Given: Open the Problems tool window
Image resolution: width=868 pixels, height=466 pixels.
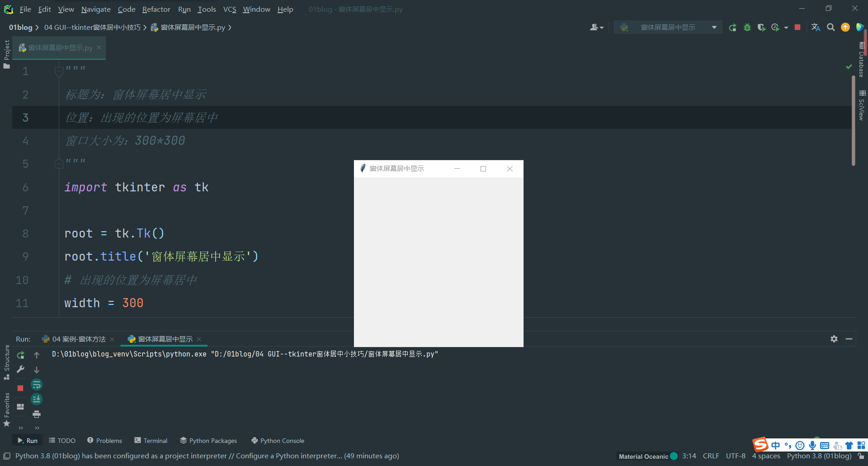Looking at the screenshot, I should [104, 441].
